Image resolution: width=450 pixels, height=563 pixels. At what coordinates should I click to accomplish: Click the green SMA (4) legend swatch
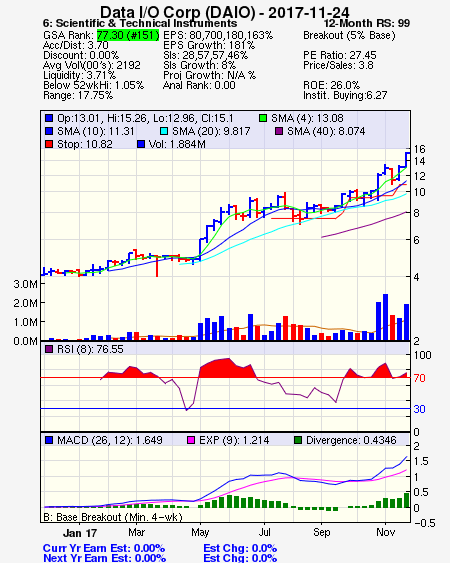click(x=263, y=118)
